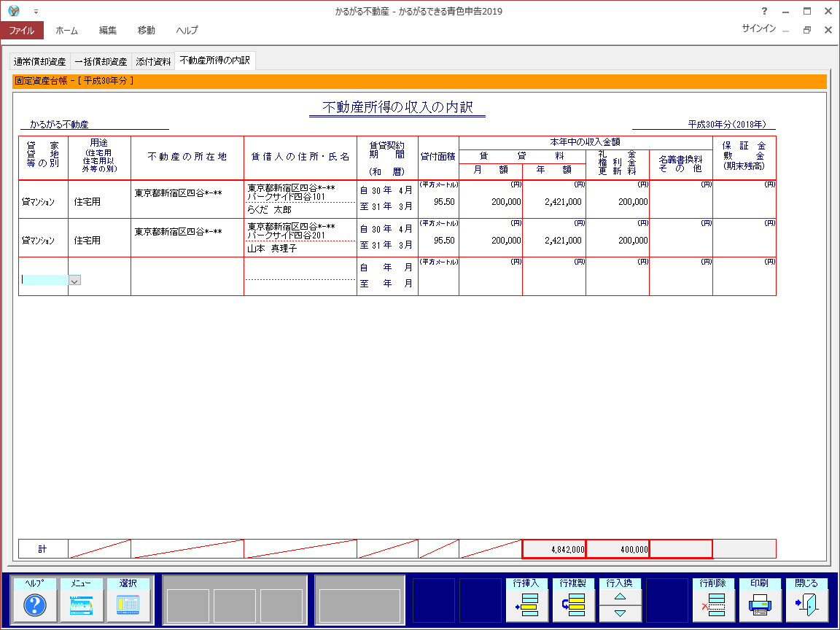The width and height of the screenshot is (840, 630).
Task: Duplicate row using 行複製 icon
Action: coord(573,604)
